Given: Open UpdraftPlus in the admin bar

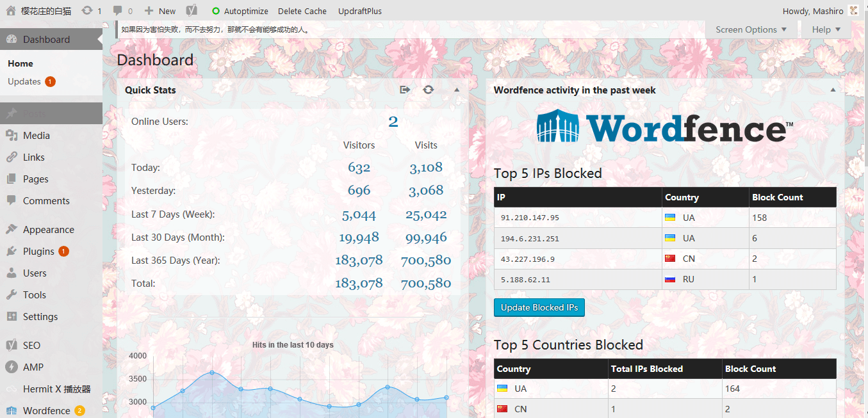Looking at the screenshot, I should click(360, 11).
